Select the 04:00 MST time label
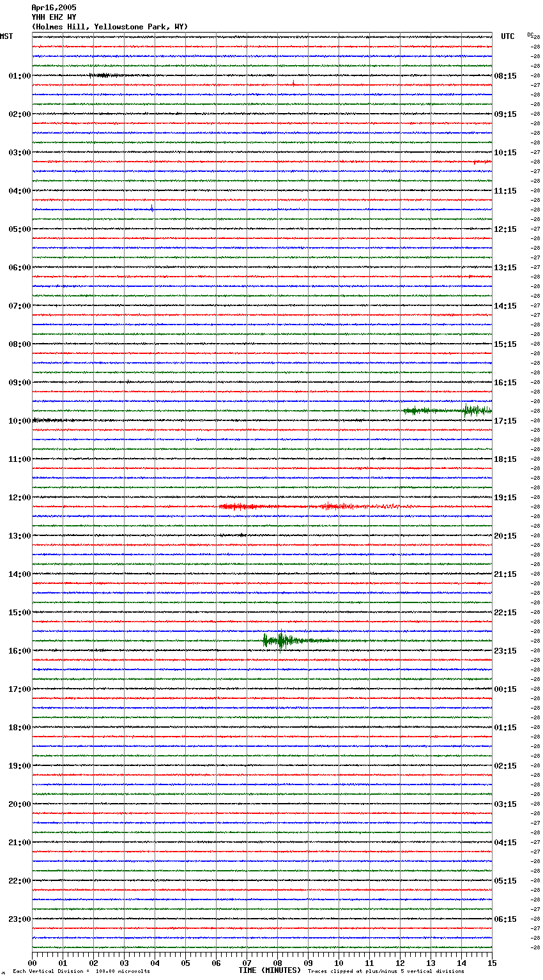The height and width of the screenshot is (980, 543). click(x=20, y=191)
